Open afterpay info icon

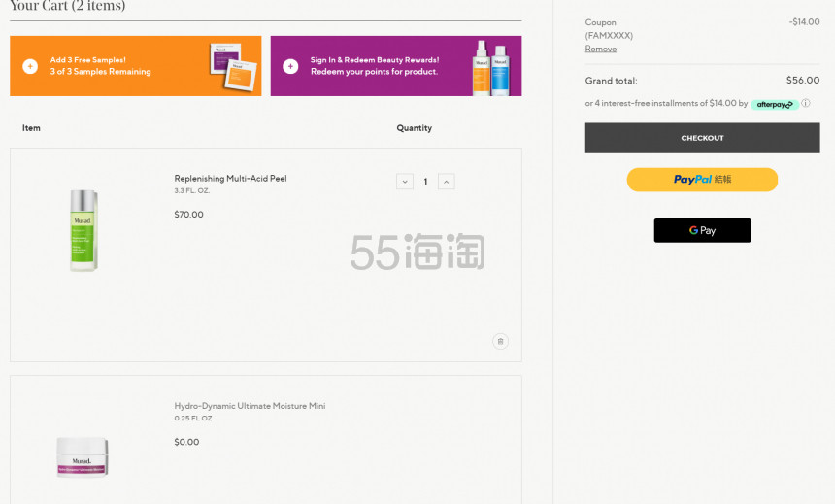click(806, 103)
